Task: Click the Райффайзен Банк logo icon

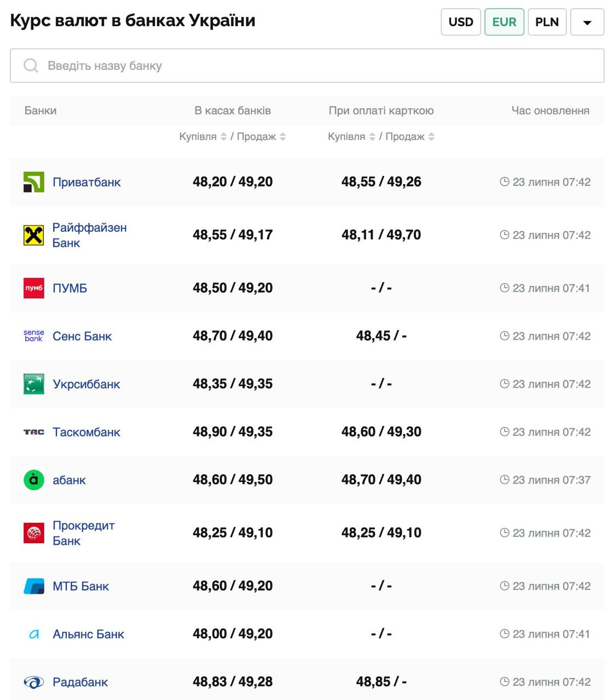Action: pyautogui.click(x=33, y=235)
